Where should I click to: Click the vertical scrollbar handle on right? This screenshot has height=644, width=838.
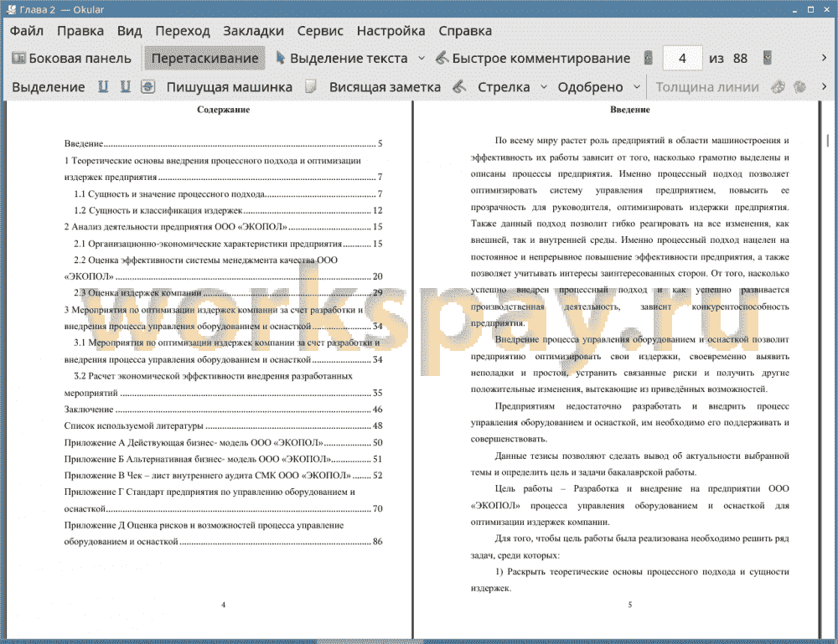[827, 140]
